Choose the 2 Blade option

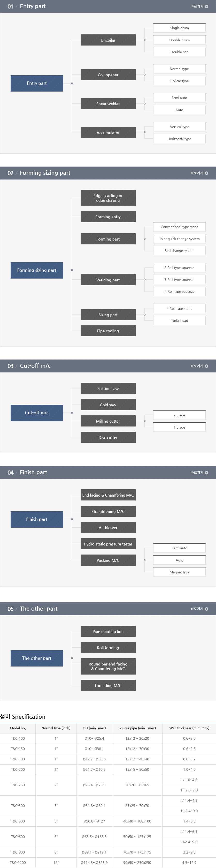tap(179, 415)
